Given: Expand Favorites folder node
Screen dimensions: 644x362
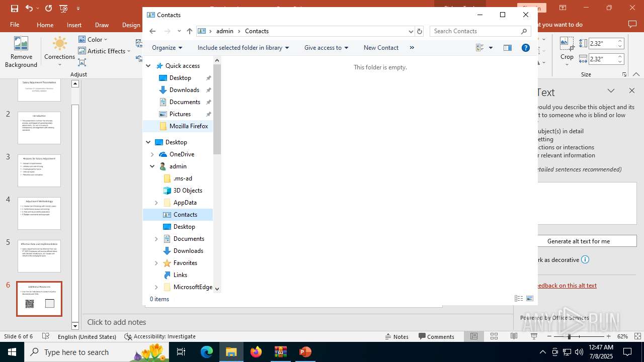Looking at the screenshot, I should 156,263.
